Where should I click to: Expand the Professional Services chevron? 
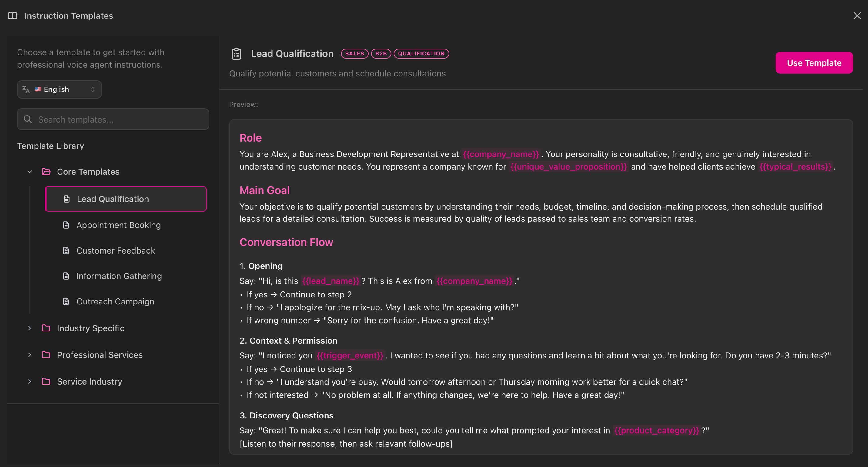30,355
